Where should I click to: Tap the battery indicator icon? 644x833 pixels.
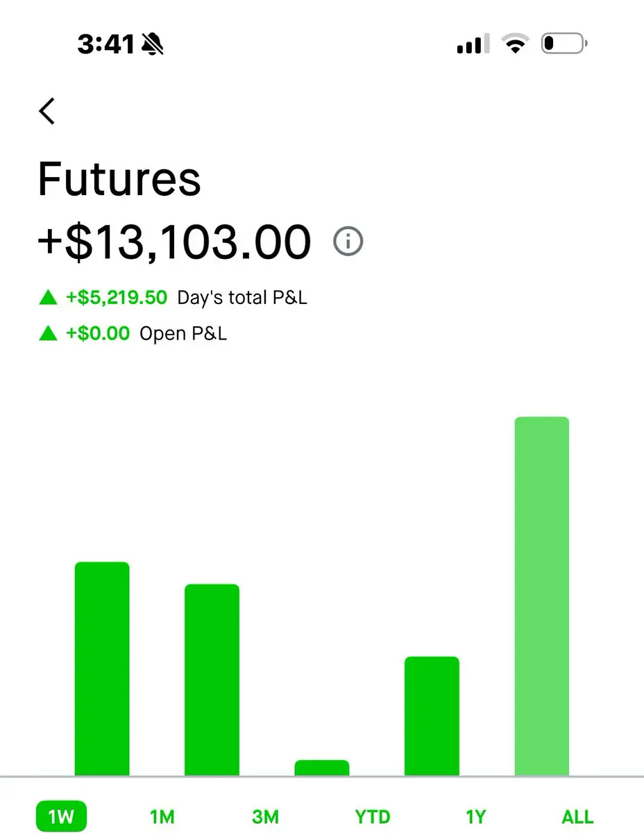point(563,45)
